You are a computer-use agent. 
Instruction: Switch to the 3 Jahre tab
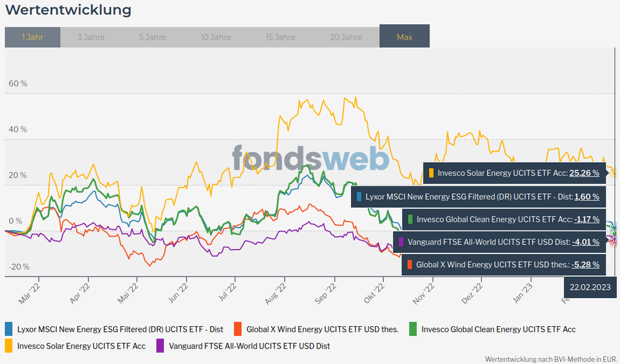(x=91, y=37)
